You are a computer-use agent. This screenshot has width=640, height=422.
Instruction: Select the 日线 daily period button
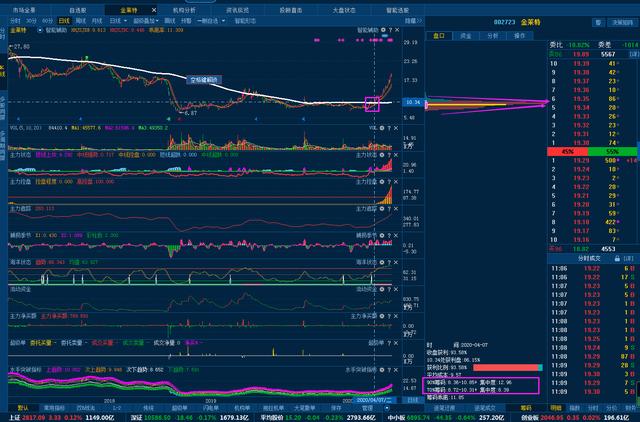[x=64, y=21]
